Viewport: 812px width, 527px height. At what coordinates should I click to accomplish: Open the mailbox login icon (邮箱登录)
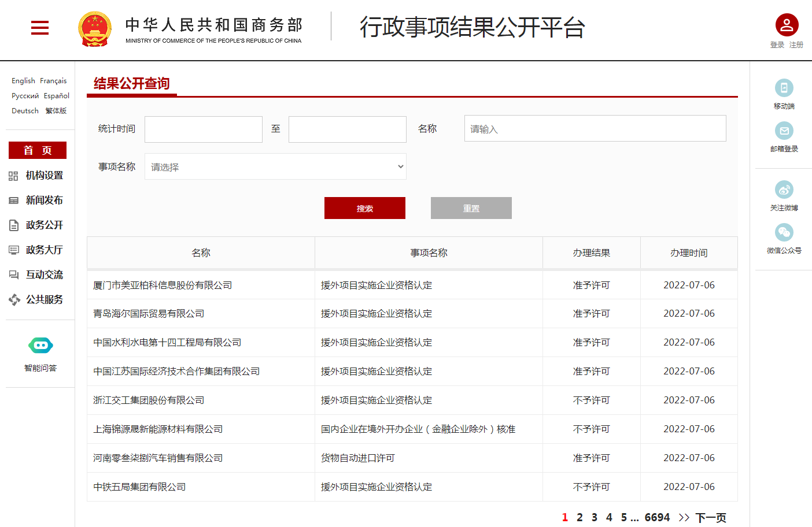[784, 131]
